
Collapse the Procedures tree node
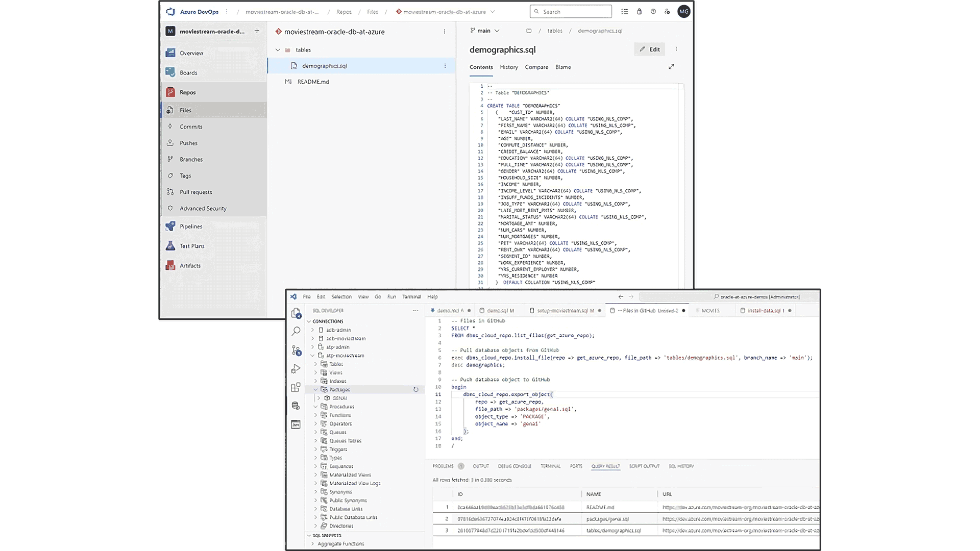pos(315,406)
